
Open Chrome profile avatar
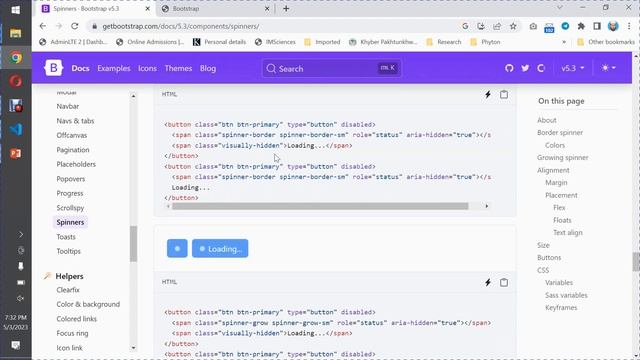[613, 26]
